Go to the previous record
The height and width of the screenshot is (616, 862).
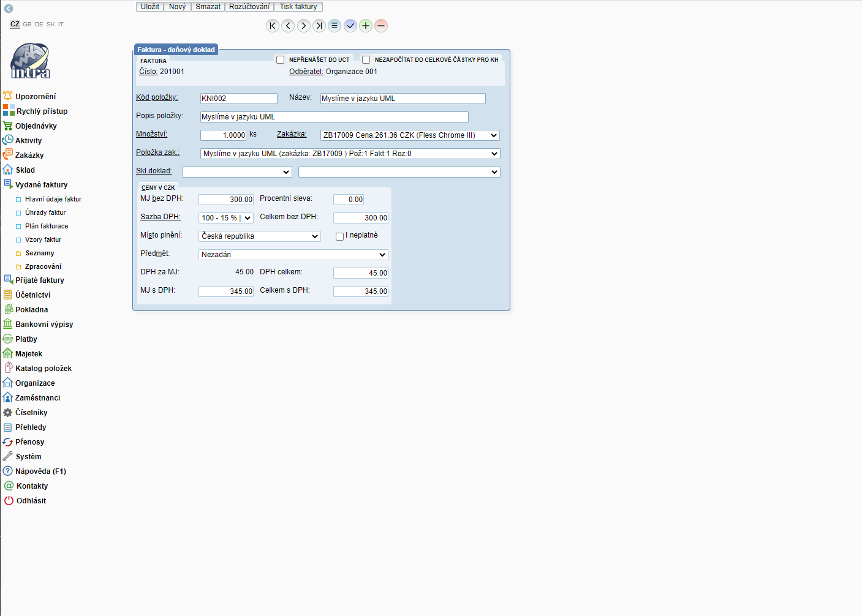(288, 26)
